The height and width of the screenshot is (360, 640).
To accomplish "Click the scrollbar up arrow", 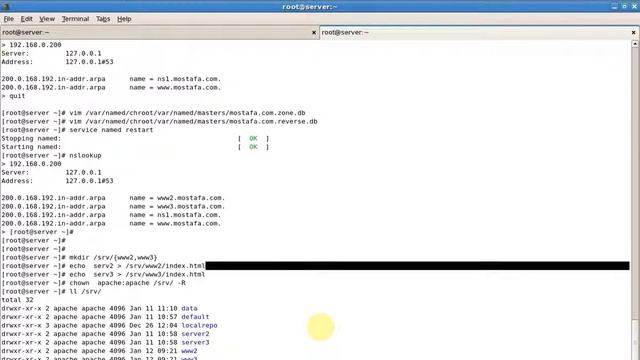I will pos(635,43).
